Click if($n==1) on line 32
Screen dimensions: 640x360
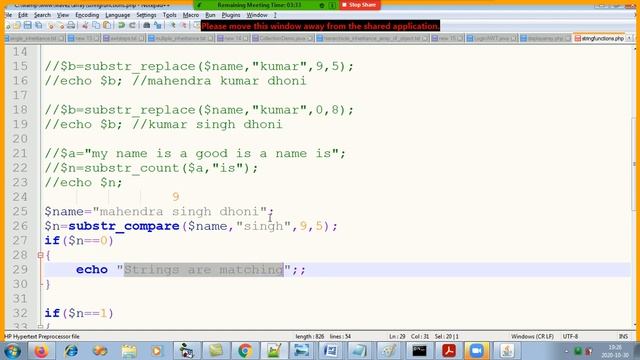pyautogui.click(x=79, y=313)
